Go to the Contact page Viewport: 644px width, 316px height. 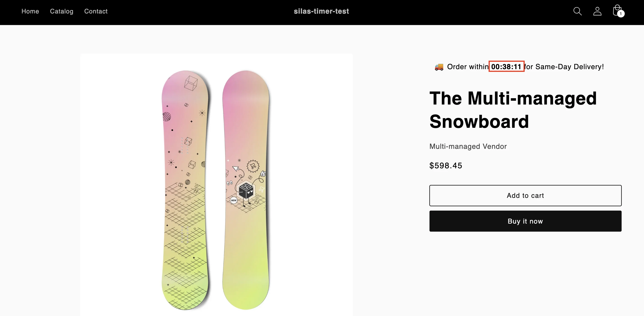[96, 11]
